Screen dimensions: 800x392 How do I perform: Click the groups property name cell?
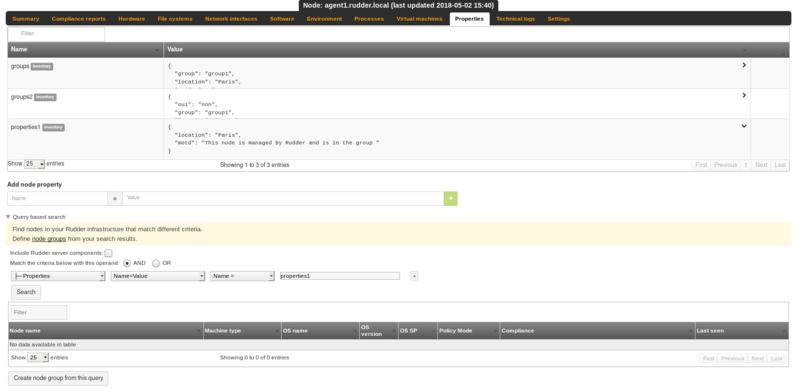click(85, 73)
